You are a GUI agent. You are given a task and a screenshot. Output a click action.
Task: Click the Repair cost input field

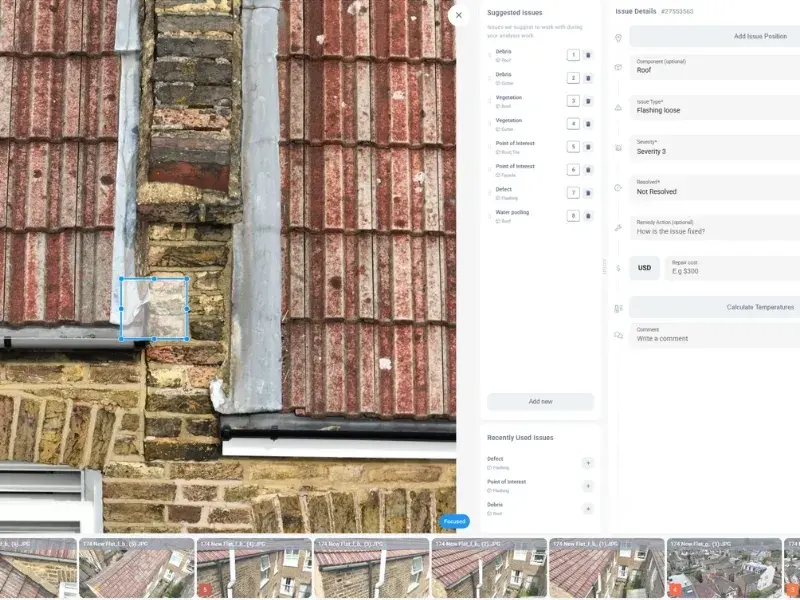(732, 268)
